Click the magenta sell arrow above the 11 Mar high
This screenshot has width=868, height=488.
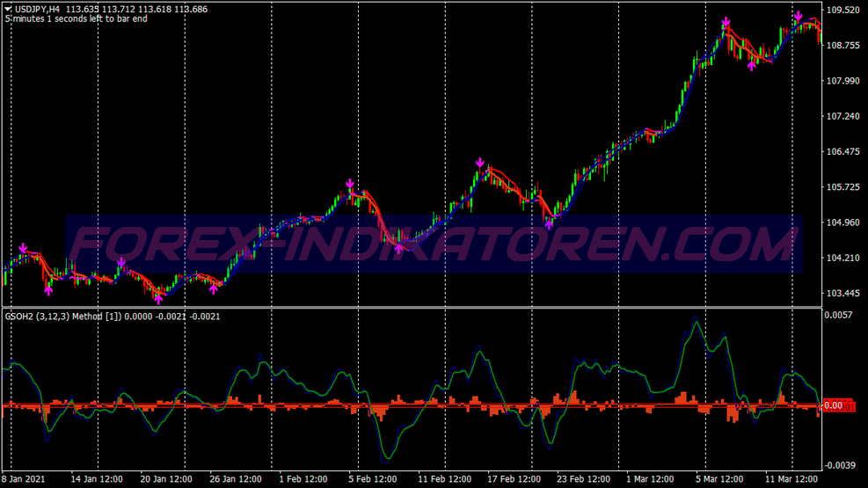tap(798, 17)
